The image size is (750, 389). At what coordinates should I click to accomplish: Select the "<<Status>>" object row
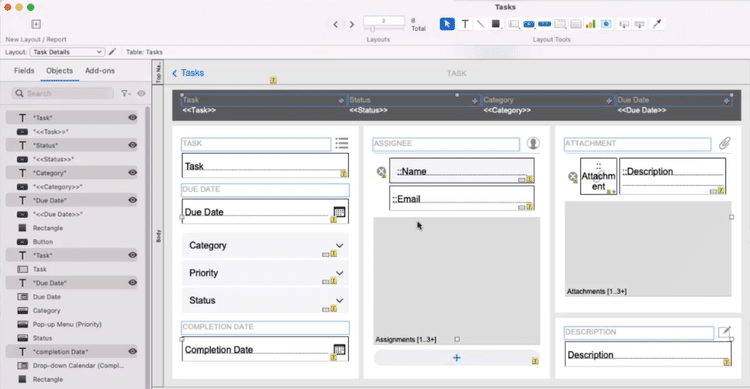pos(72,159)
